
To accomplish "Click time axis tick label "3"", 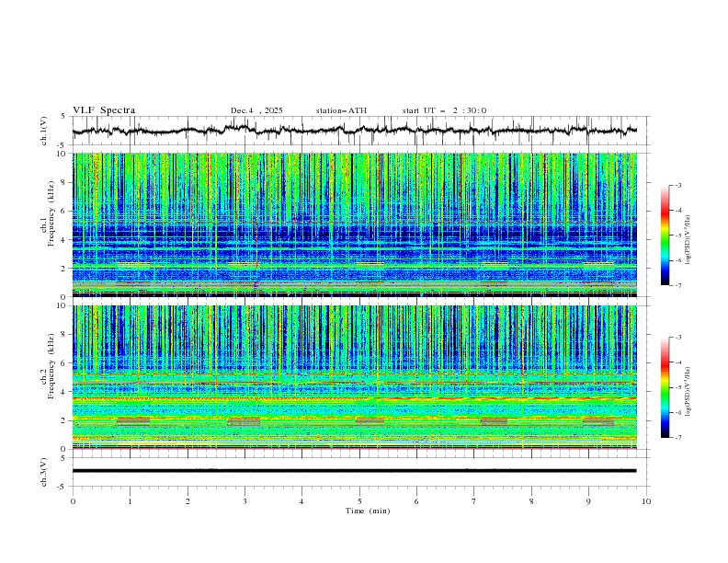I will [245, 501].
